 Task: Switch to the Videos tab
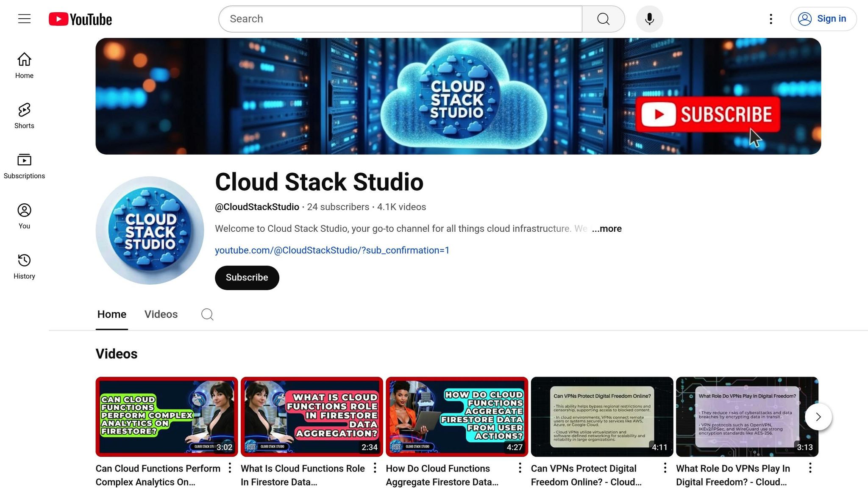click(161, 314)
